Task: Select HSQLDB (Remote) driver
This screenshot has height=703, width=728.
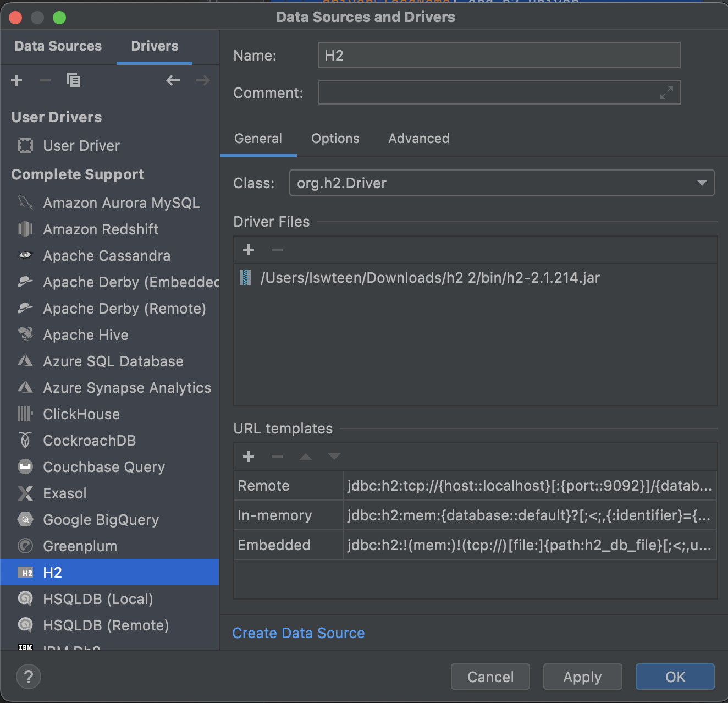Action: click(110, 625)
